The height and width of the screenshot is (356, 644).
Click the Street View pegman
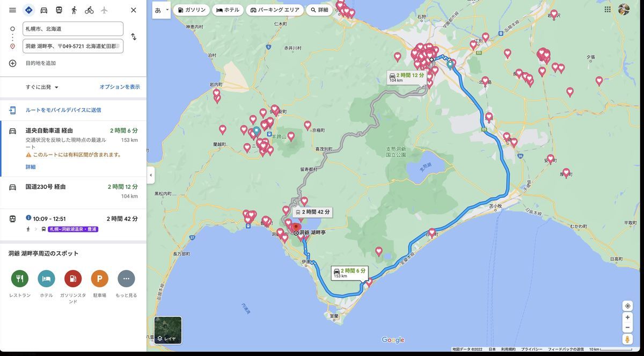pyautogui.click(x=627, y=339)
